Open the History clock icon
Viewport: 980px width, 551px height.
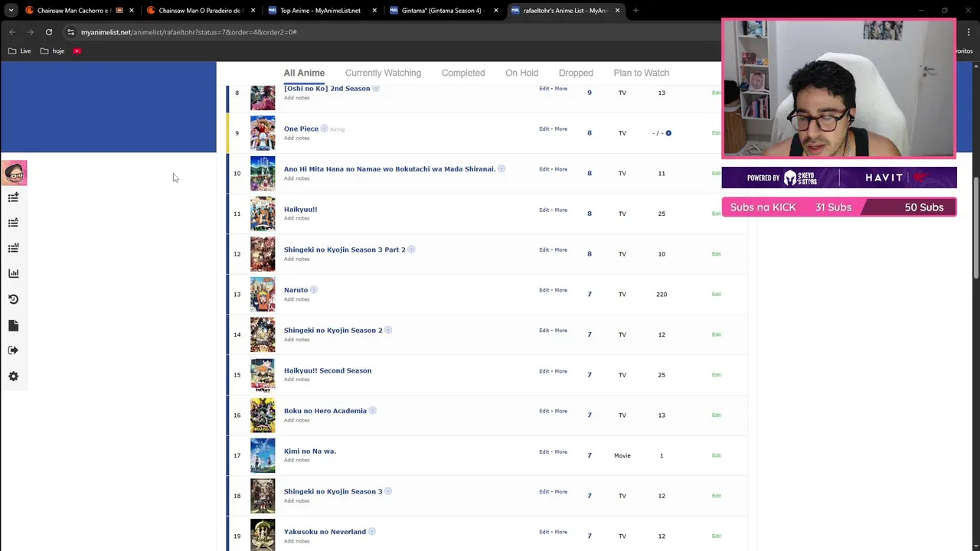pyautogui.click(x=13, y=299)
